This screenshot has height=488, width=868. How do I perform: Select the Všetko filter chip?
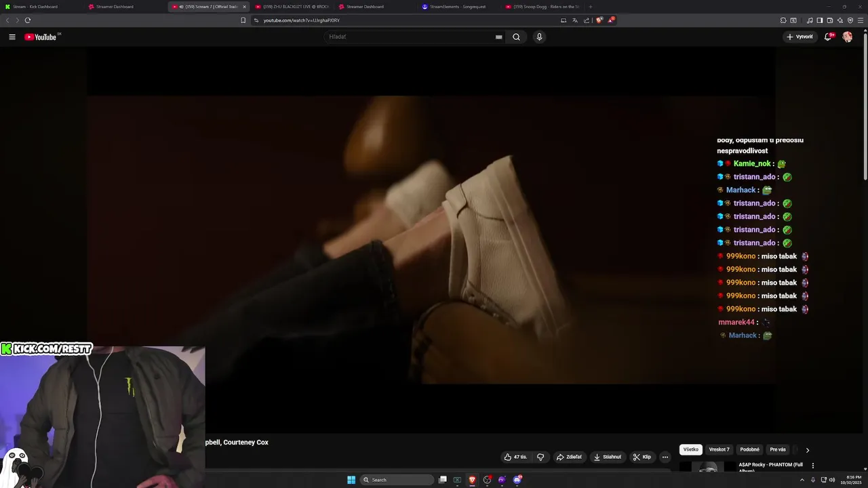click(691, 449)
